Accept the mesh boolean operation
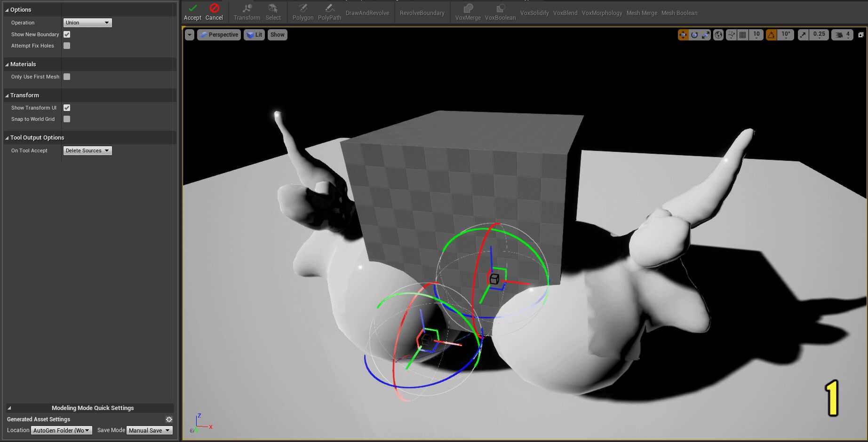 point(192,12)
